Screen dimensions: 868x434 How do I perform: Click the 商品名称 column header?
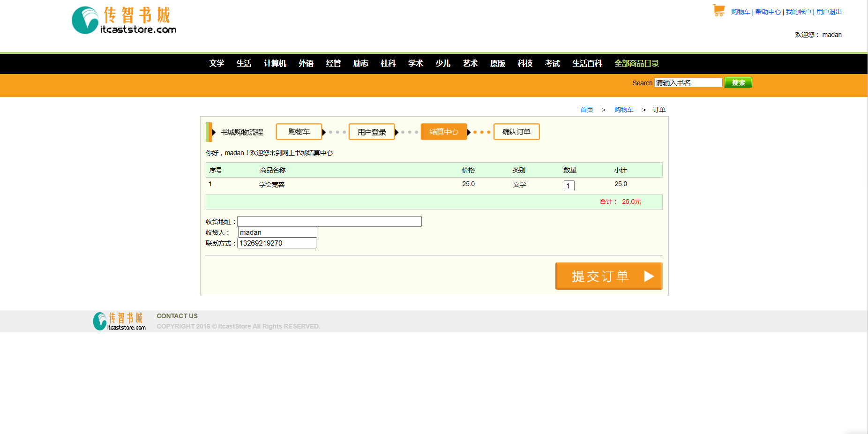tap(273, 170)
